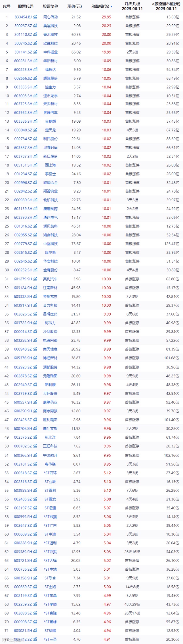Open chart icon beside 002878.SZ
The height and width of the screenshot is (644, 183).
click(35, 376)
